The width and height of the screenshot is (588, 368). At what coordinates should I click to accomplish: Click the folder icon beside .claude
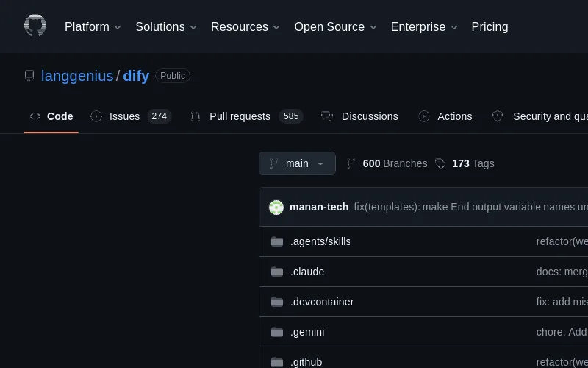pyautogui.click(x=277, y=272)
